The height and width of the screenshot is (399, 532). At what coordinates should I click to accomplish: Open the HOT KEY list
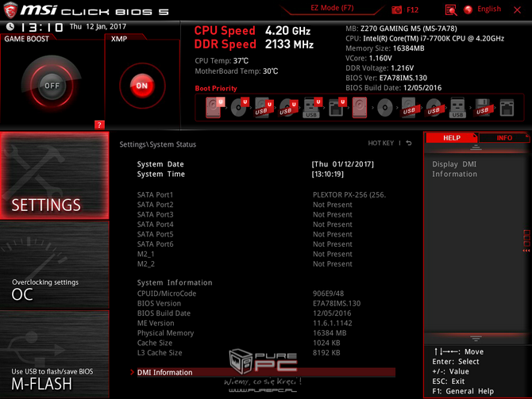(380, 143)
